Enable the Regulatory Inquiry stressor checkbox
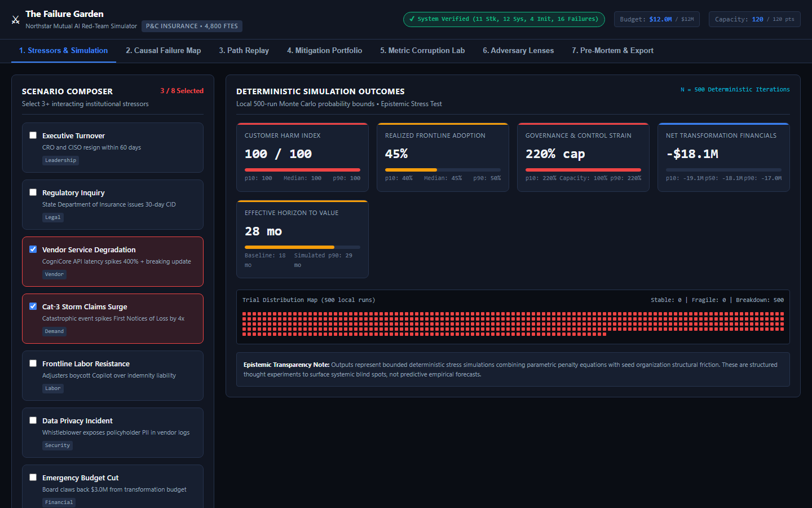 point(33,192)
